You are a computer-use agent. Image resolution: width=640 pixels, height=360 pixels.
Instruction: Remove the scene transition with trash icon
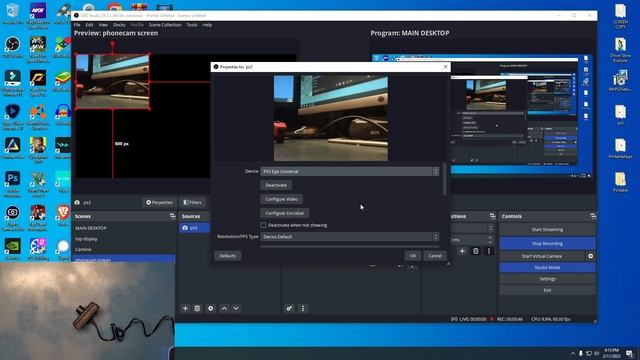(476, 251)
